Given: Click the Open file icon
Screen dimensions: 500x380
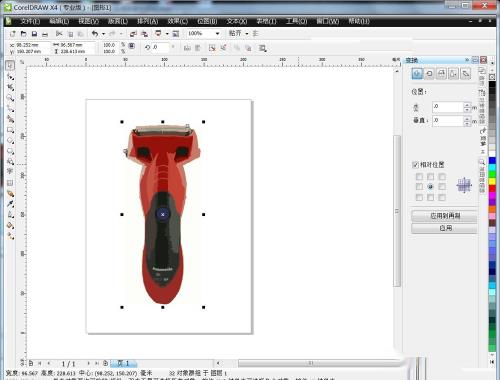Looking at the screenshot, I should pos(23,34).
